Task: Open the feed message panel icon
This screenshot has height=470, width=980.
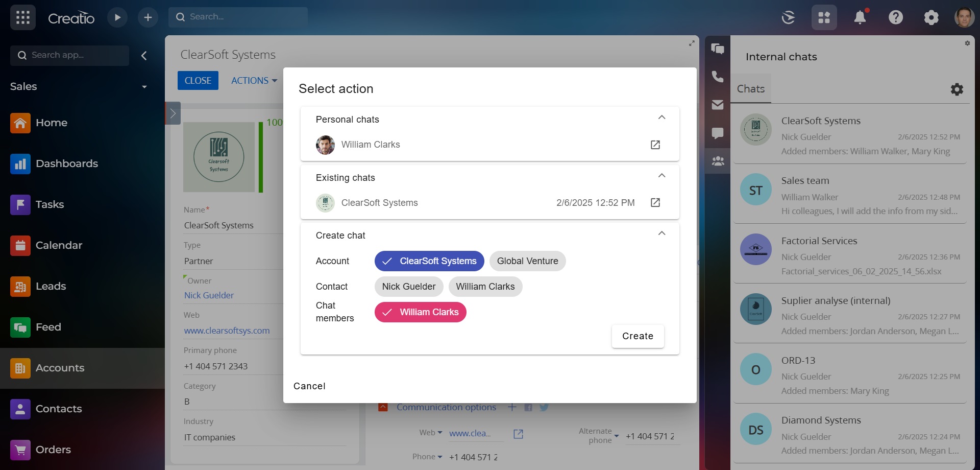Action: 718,133
